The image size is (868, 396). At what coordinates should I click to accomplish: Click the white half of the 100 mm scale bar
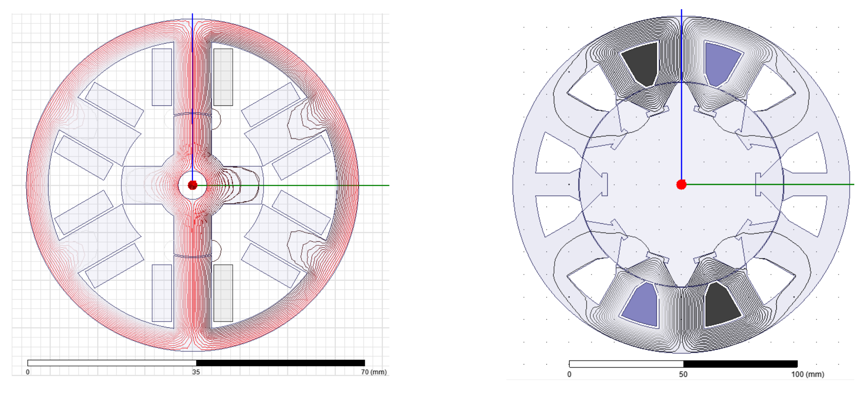pyautogui.click(x=626, y=364)
